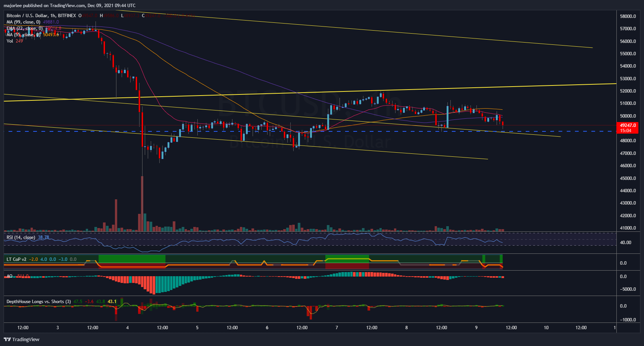Screen dimensions: 644x346
Task: Click the 43000.0 price axis label
Action: (628, 203)
